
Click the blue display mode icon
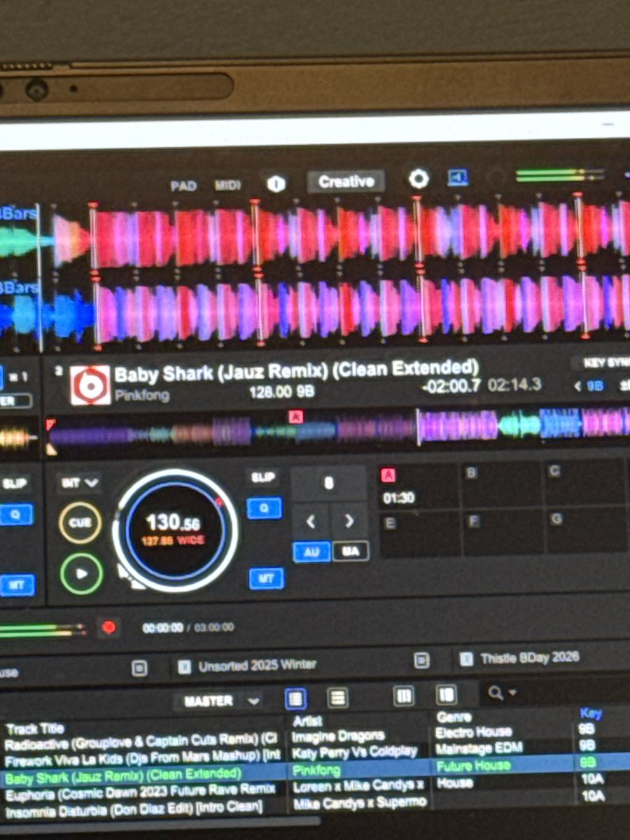pos(458,178)
